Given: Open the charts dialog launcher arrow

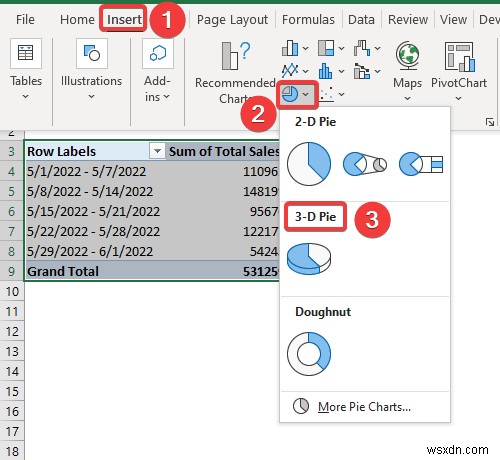Looking at the screenshot, I should click(489, 122).
